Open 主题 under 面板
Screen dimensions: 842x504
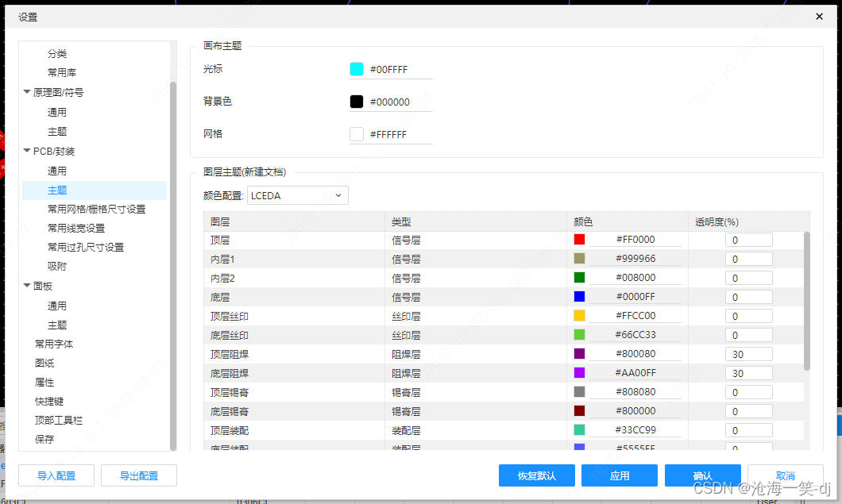(57, 325)
